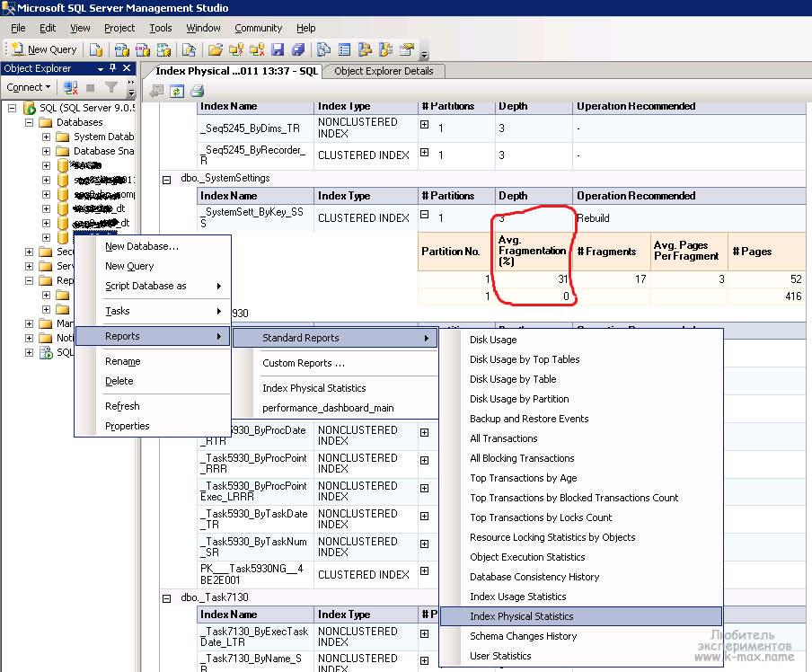This screenshot has height=672, width=812.
Task: Expand partitions for PK__Task5930NG clustered index
Action: [x=424, y=571]
